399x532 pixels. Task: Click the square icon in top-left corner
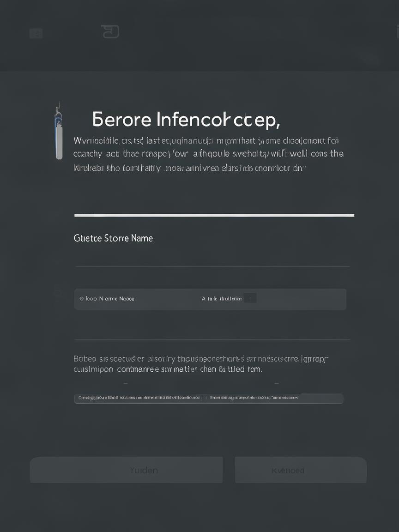pyautogui.click(x=36, y=33)
